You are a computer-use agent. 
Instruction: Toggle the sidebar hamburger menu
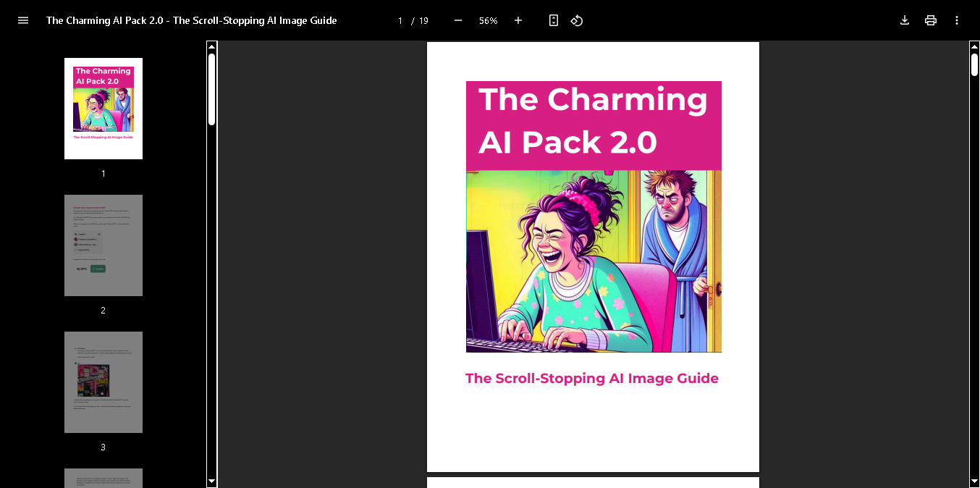pyautogui.click(x=23, y=20)
